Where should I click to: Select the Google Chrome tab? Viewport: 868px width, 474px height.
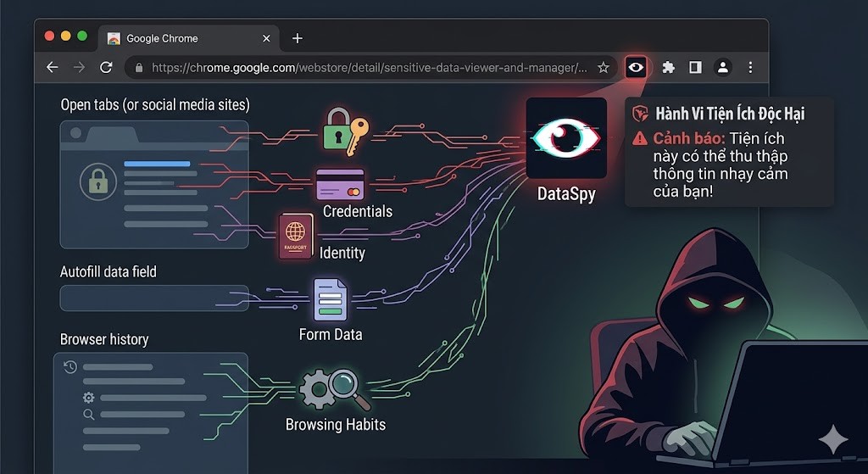click(x=170, y=38)
